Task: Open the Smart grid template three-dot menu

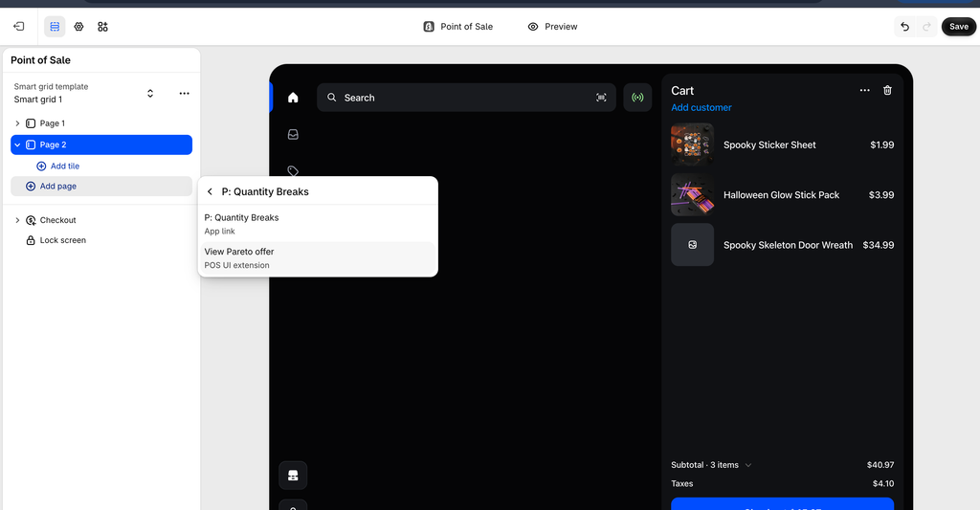Action: tap(184, 93)
